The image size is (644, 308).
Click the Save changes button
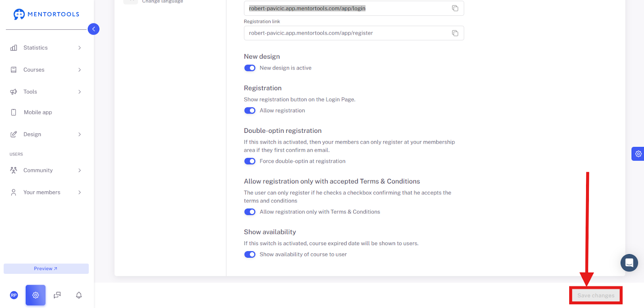coord(596,296)
